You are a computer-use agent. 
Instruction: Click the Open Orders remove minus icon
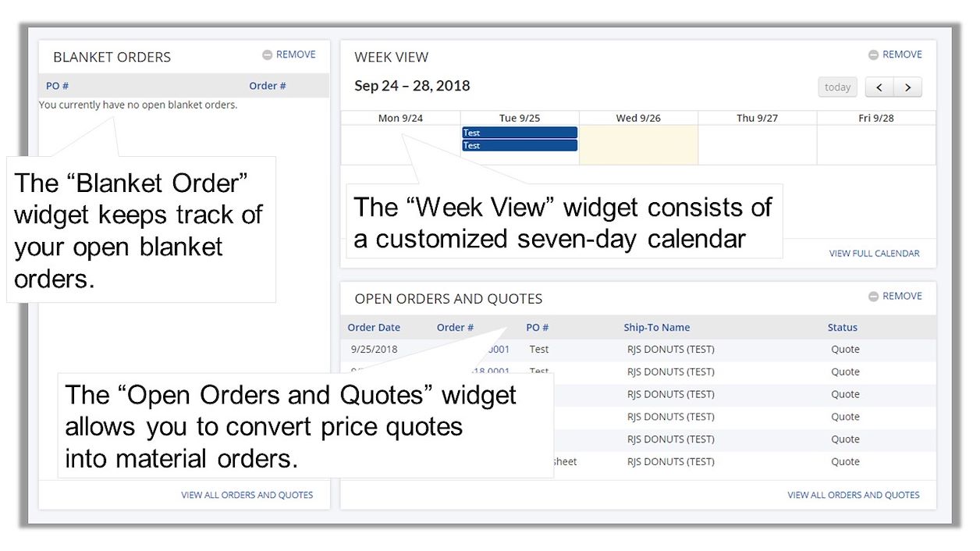(x=874, y=297)
